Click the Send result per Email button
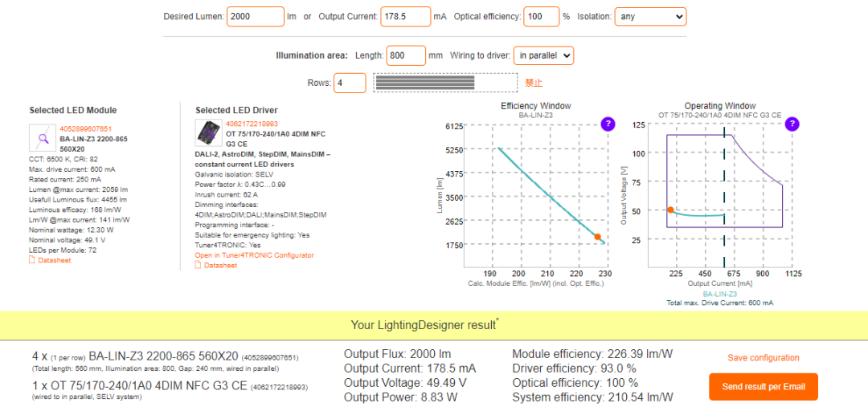 [x=763, y=387]
